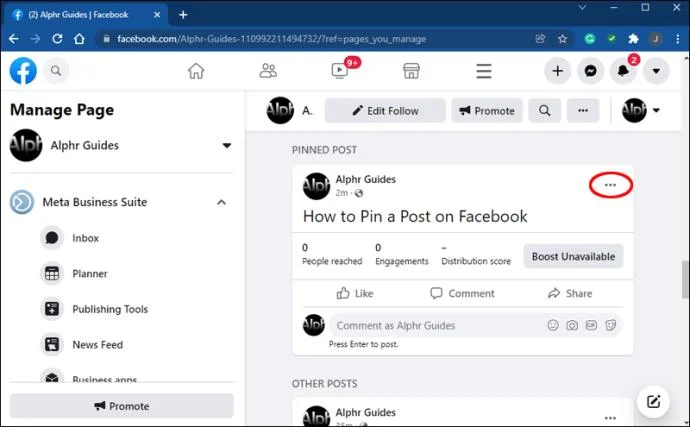Like the pinned post

point(355,293)
